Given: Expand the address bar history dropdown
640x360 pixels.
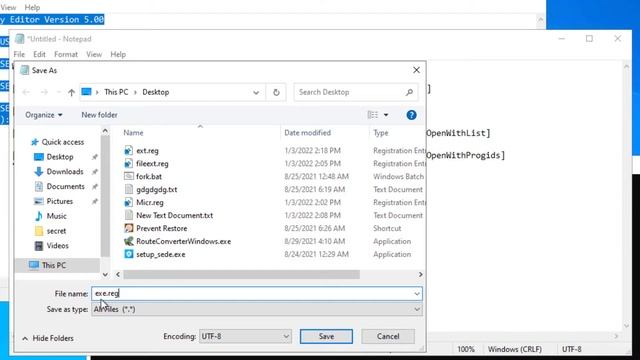Looking at the screenshot, I should coord(256,92).
